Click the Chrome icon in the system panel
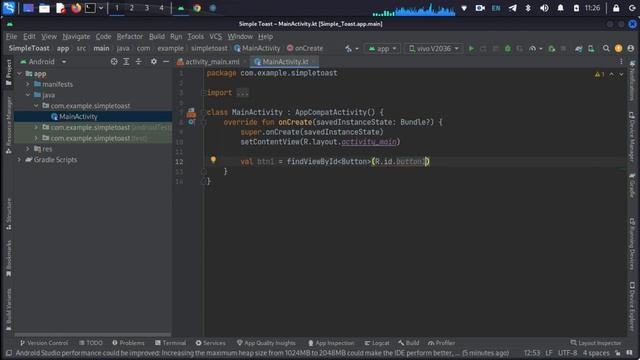The width and height of the screenshot is (640, 360). pyautogui.click(x=197, y=8)
